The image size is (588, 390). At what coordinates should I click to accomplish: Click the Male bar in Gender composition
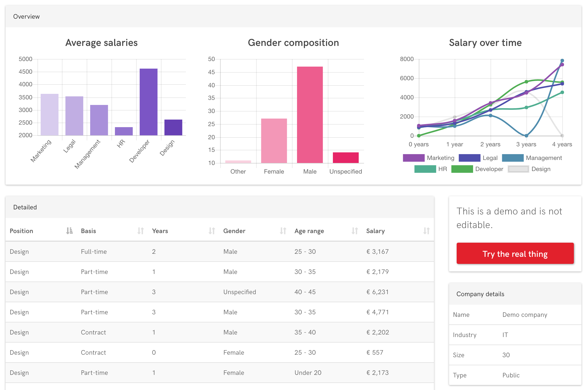pyautogui.click(x=310, y=115)
